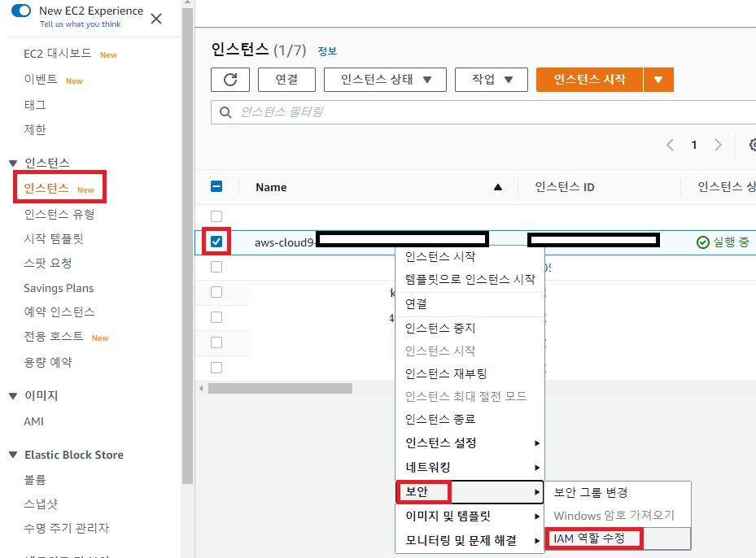Select 연결 in the context menu
The width and height of the screenshot is (756, 558).
pyautogui.click(x=470, y=304)
